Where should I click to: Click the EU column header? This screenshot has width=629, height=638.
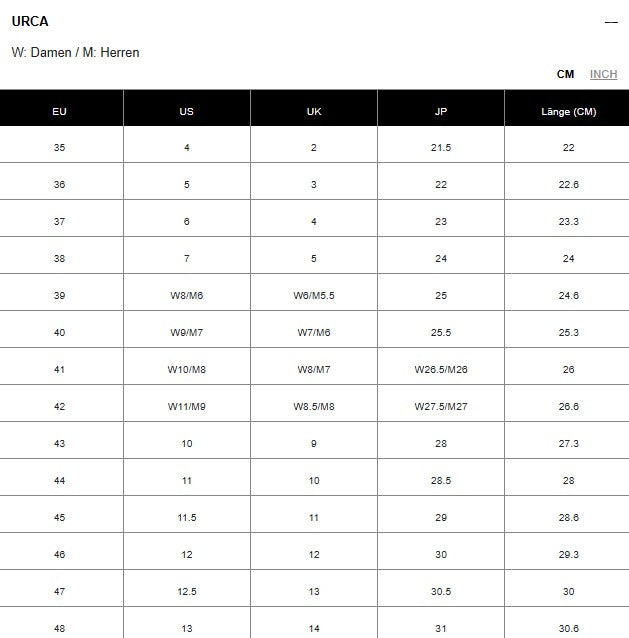(x=60, y=111)
